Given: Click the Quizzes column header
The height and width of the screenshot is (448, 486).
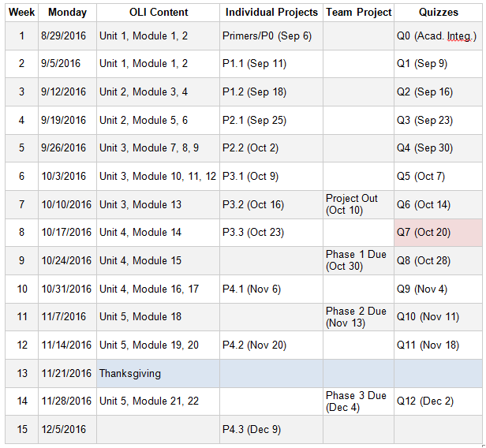Looking at the screenshot, I should (438, 13).
